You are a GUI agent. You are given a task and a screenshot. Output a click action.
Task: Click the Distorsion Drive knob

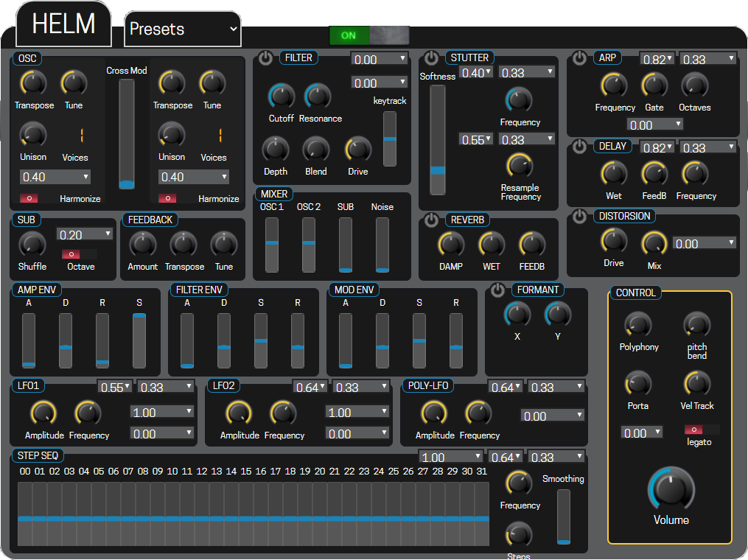click(x=614, y=240)
